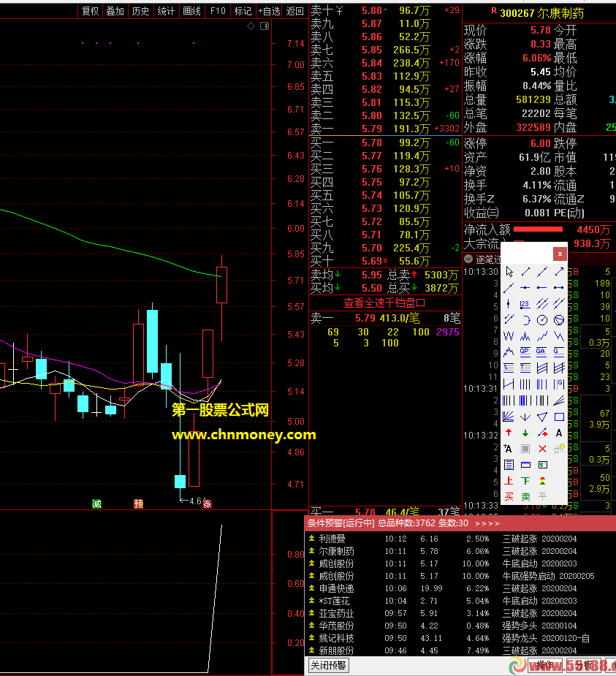Image resolution: width=616 pixels, height=676 pixels.
Task: Expand the 逐笔 tick-by-tick dropdown chevron
Action: 468,259
